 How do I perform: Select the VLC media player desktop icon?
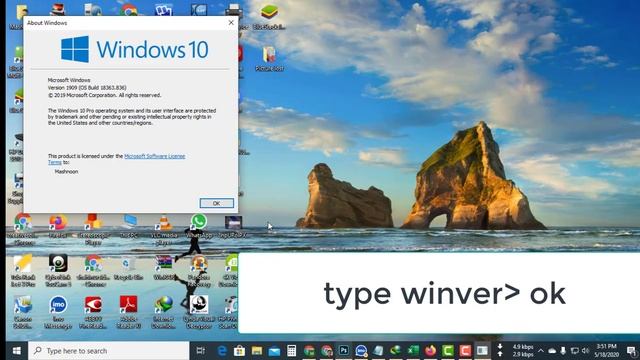point(164,229)
